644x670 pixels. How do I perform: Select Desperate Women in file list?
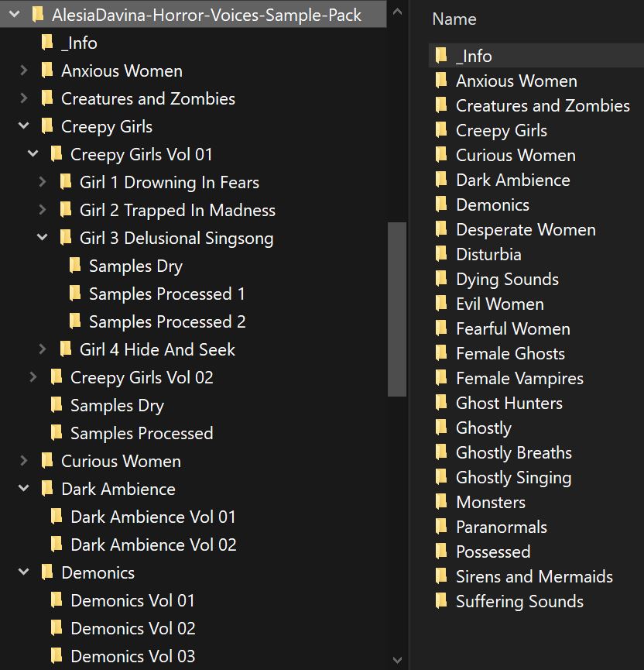pyautogui.click(x=526, y=229)
